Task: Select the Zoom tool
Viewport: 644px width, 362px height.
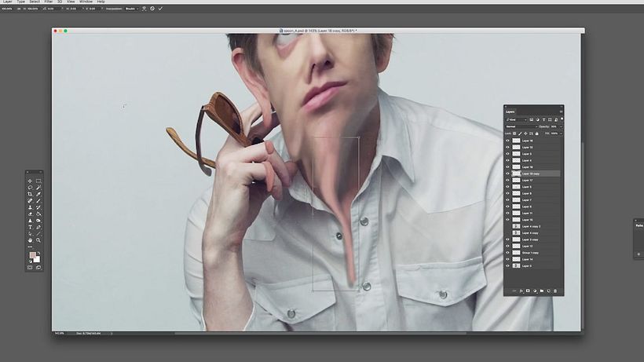Action: [x=38, y=240]
